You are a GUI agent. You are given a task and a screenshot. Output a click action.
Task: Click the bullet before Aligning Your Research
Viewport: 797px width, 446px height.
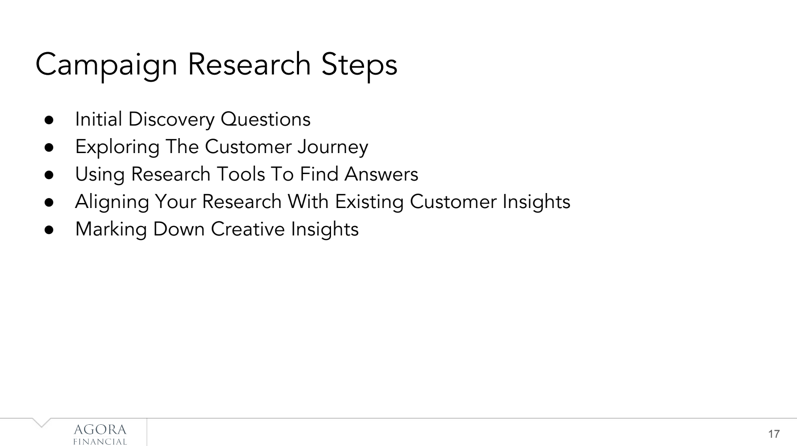click(49, 202)
